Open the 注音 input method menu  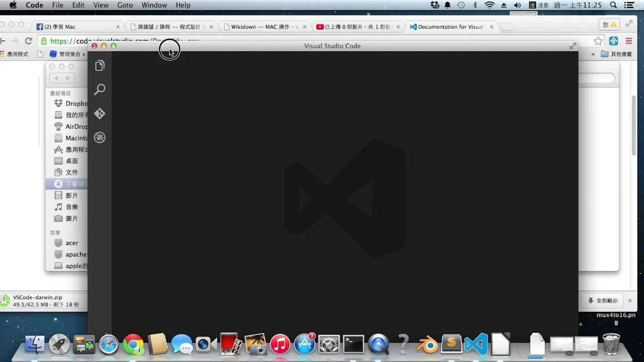pyautogui.click(x=539, y=5)
